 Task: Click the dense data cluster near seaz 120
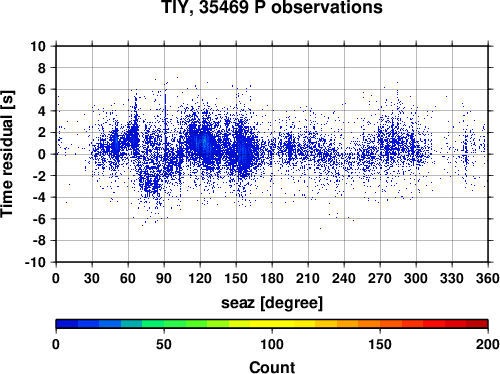(x=203, y=143)
